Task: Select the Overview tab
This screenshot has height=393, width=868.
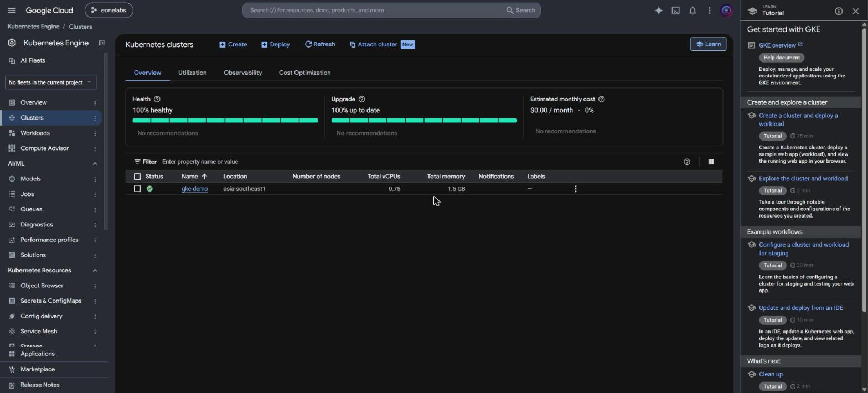Action: pyautogui.click(x=147, y=73)
